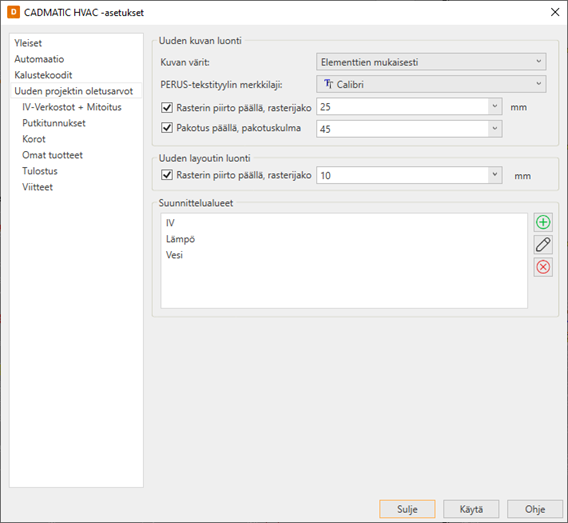The height and width of the screenshot is (523, 568).
Task: Select Kalustekoodit in the settings list
Action: tap(43, 75)
